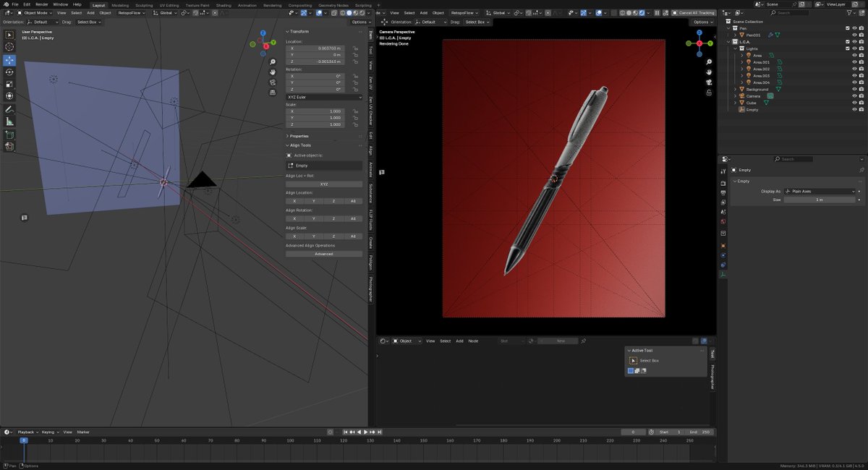Image resolution: width=868 pixels, height=470 pixels.
Task: Click the Y button under Align Location
Action: coord(314,201)
